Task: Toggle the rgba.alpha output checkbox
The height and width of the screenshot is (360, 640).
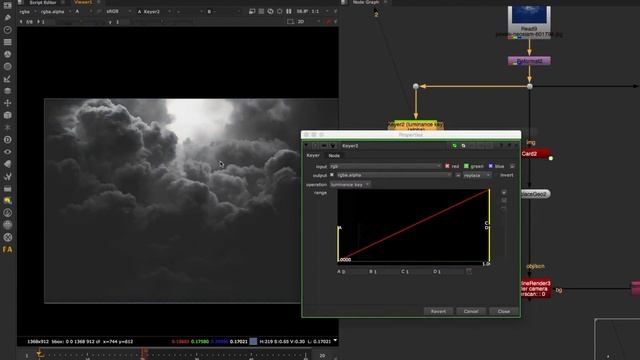Action: click(x=332, y=175)
